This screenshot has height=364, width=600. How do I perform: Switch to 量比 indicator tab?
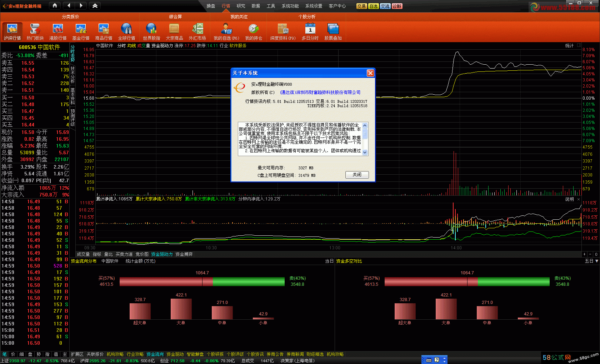108,254
